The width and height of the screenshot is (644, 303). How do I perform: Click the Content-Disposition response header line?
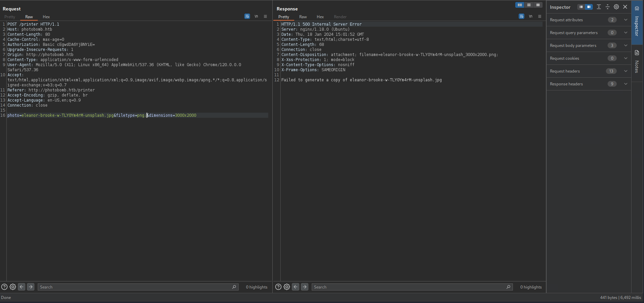pyautogui.click(x=390, y=55)
